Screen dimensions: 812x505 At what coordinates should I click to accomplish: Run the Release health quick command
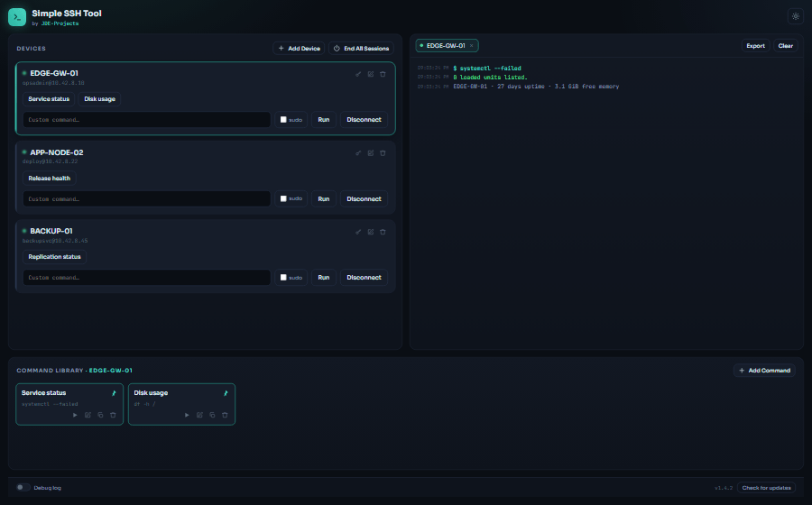click(x=50, y=178)
